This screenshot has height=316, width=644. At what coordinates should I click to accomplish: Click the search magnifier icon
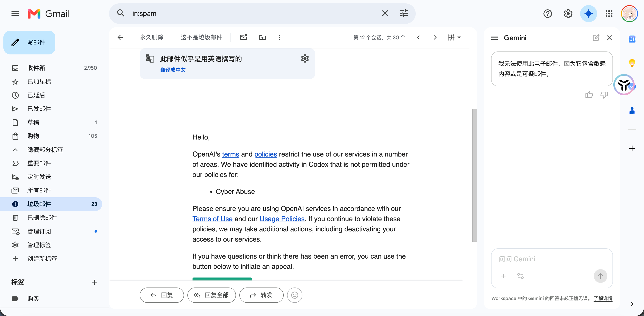point(121,13)
